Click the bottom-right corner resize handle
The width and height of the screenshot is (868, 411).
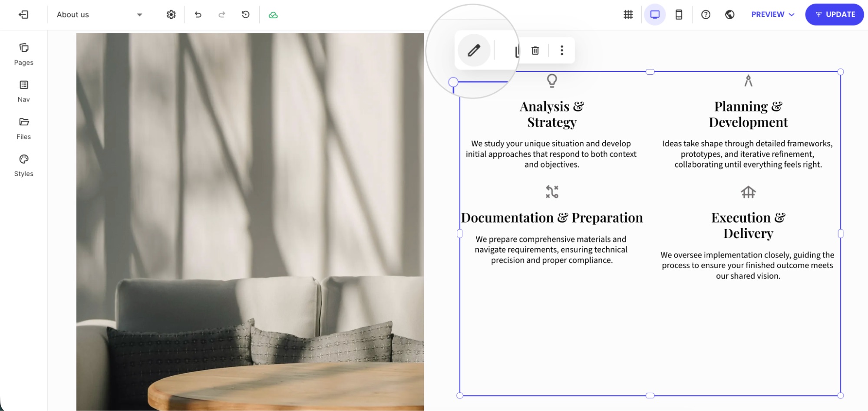coord(841,395)
